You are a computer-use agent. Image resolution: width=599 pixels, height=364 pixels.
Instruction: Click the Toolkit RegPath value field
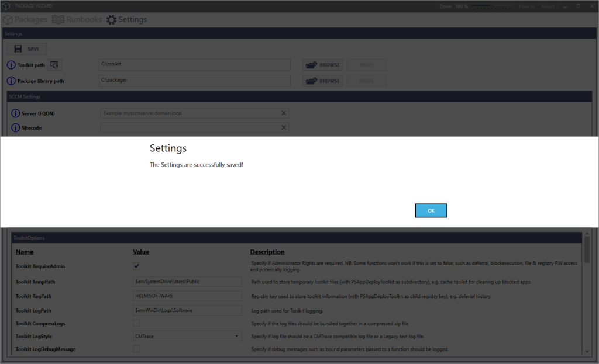[x=187, y=296]
